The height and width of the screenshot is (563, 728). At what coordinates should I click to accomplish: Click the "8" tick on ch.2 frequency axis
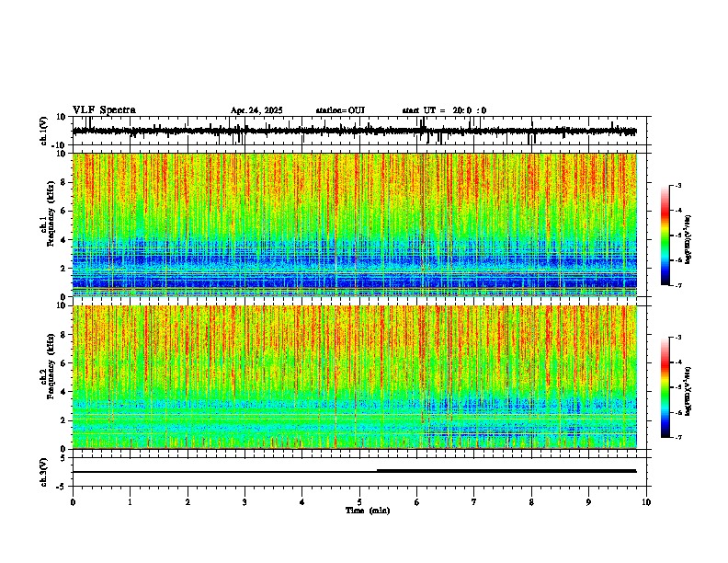coord(63,335)
